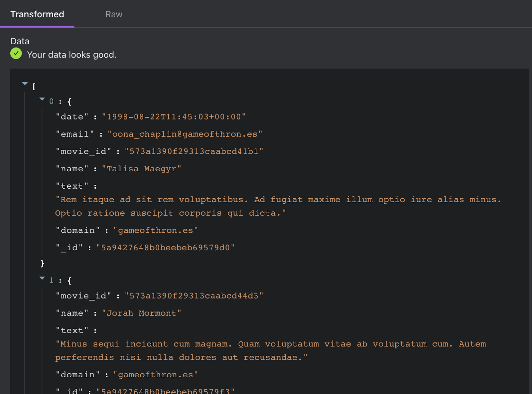The image size is (532, 394).
Task: Select the date value 1998-08-22T11:45:03+00:00
Action: pyautogui.click(x=174, y=117)
